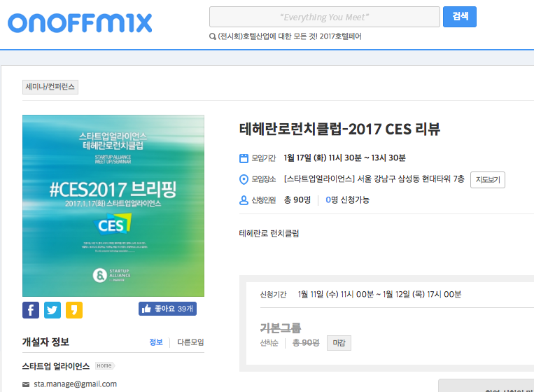Click the yellow KakaoStory share icon
Screen dimensions: 534x392
(x=74, y=309)
